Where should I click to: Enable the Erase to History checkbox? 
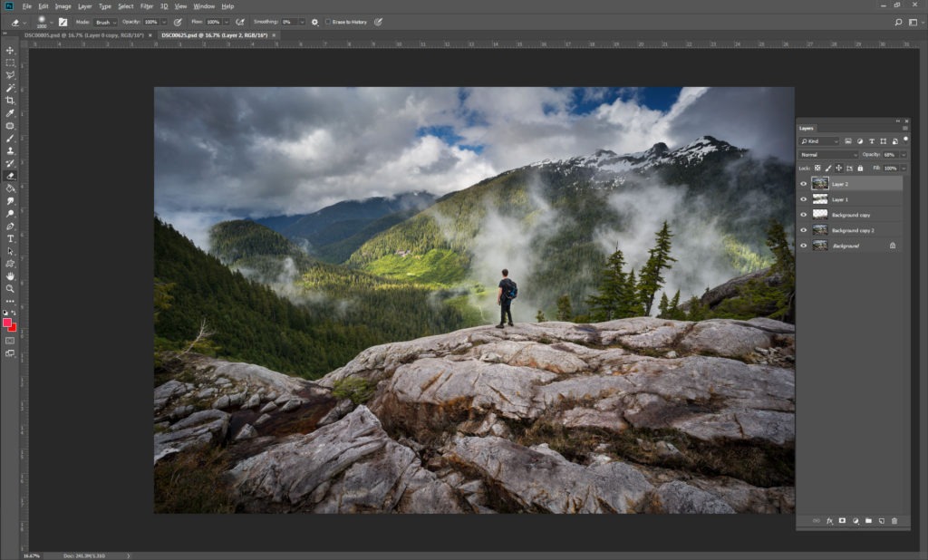(328, 22)
